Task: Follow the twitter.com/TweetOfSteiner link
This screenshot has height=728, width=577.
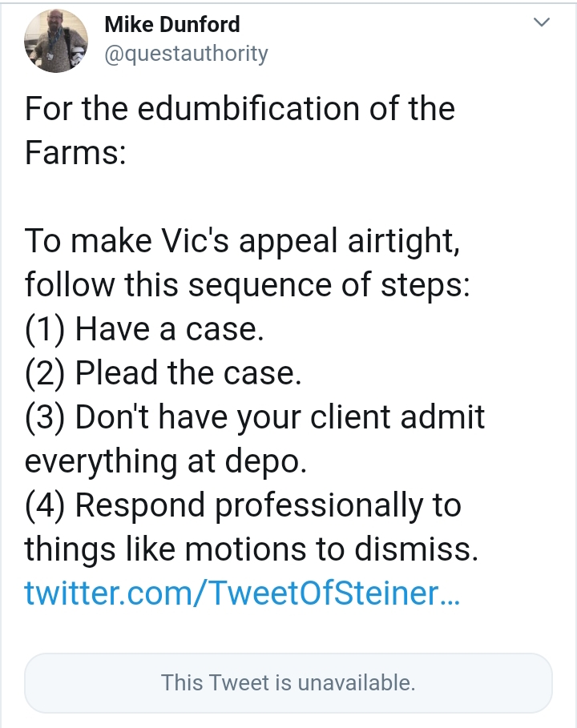Action: (x=242, y=593)
